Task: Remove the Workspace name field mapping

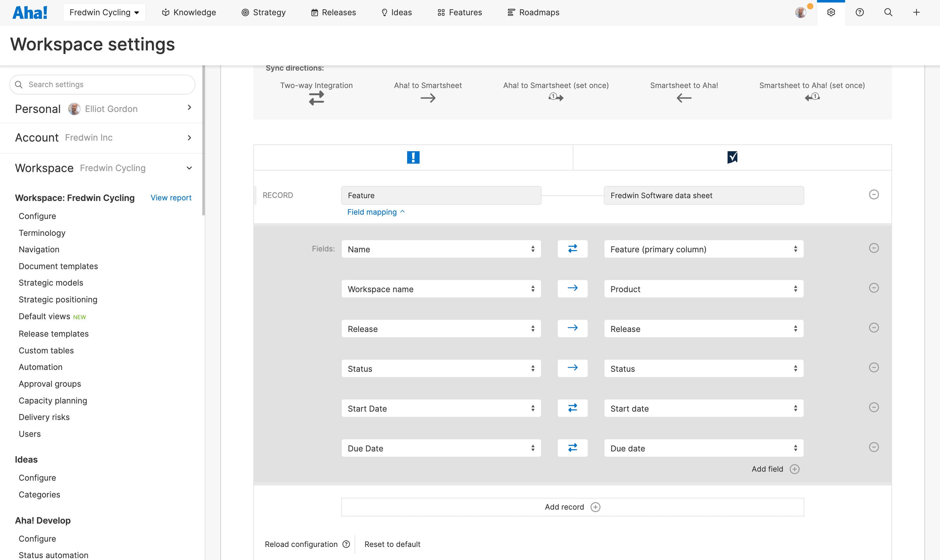Action: click(x=874, y=288)
